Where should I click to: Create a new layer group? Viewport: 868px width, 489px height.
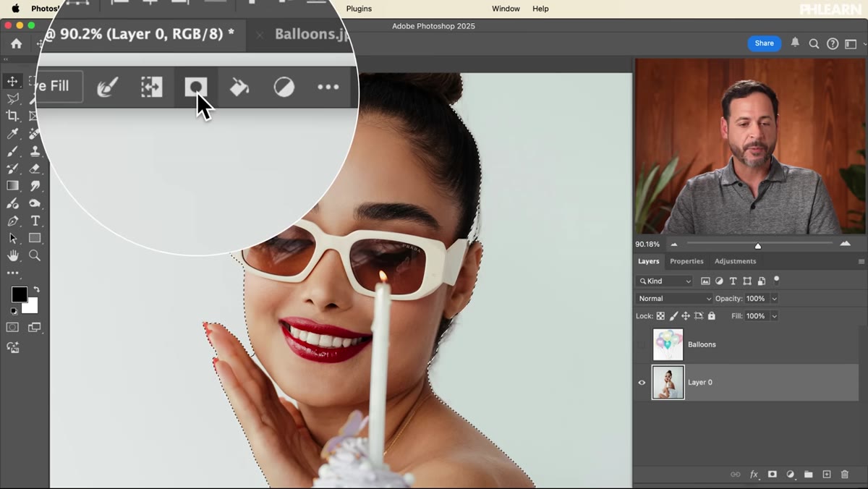pos(808,475)
